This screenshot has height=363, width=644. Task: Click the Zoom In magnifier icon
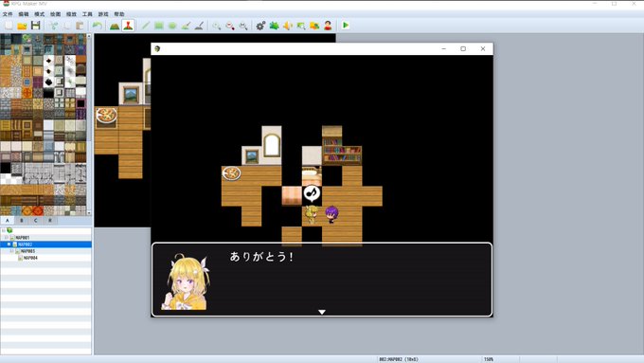217,26
